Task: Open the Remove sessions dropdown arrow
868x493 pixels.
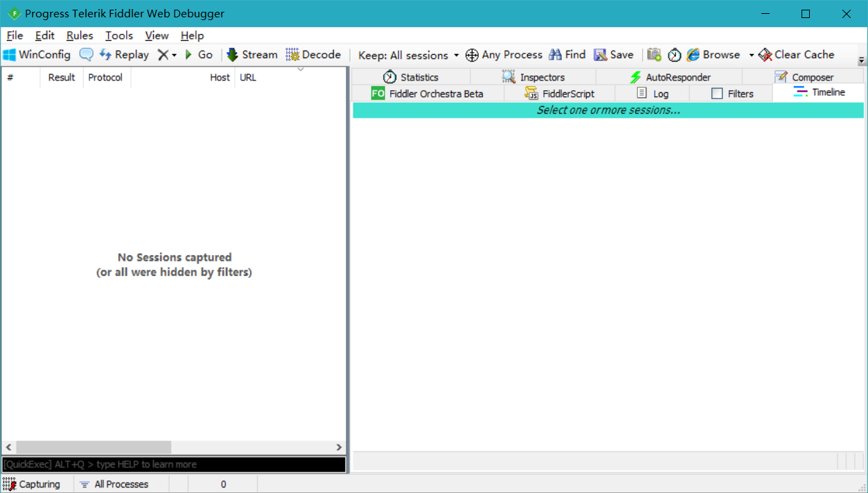Action: point(174,55)
